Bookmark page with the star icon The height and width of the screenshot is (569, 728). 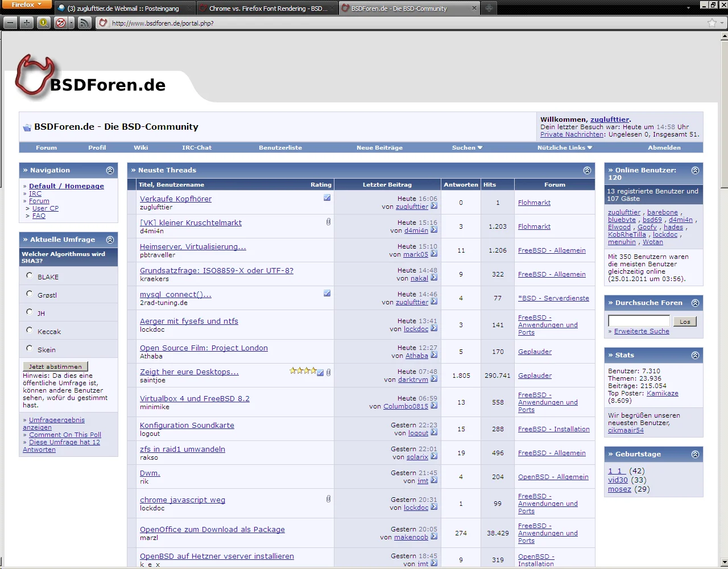pyautogui.click(x=712, y=23)
